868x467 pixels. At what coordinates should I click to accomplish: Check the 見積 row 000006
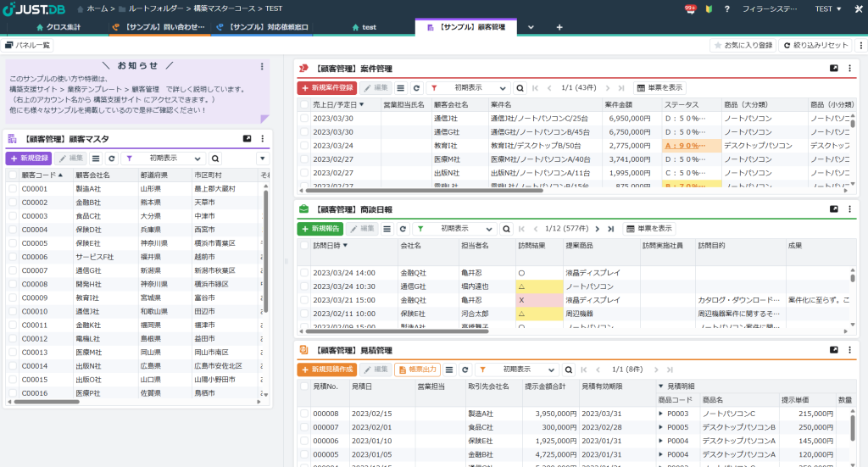(304, 441)
